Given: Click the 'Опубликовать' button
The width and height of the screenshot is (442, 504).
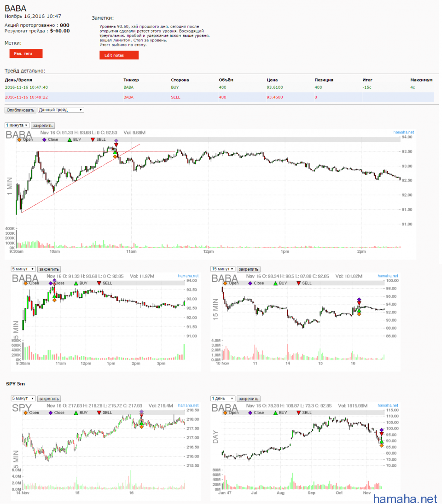Looking at the screenshot, I should click(x=20, y=110).
